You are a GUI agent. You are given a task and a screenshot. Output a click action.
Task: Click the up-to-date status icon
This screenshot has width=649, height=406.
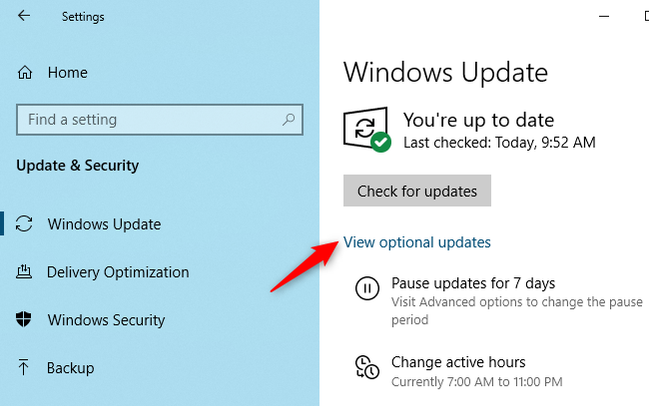pyautogui.click(x=367, y=130)
